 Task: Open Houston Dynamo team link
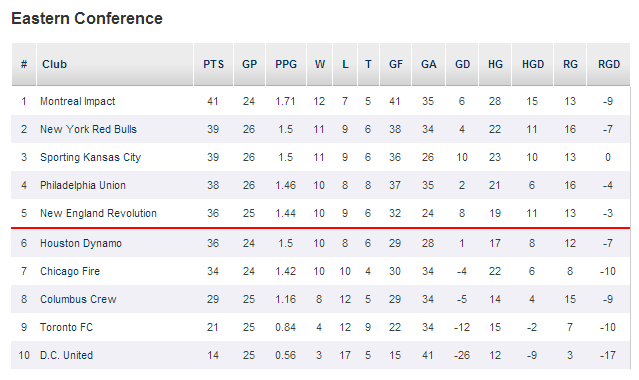(x=81, y=243)
